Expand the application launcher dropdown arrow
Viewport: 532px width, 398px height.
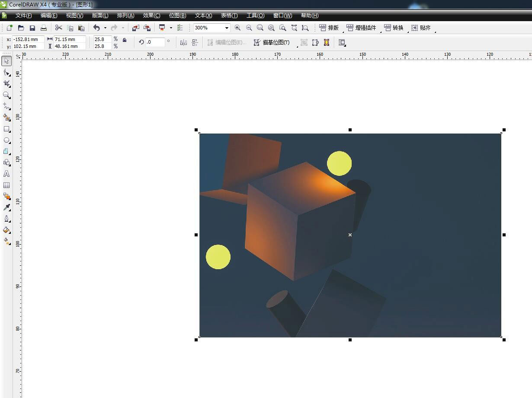point(171,28)
